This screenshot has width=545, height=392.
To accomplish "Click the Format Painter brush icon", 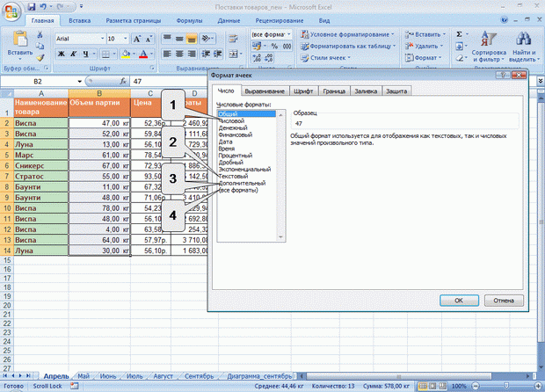I will 40,58.
